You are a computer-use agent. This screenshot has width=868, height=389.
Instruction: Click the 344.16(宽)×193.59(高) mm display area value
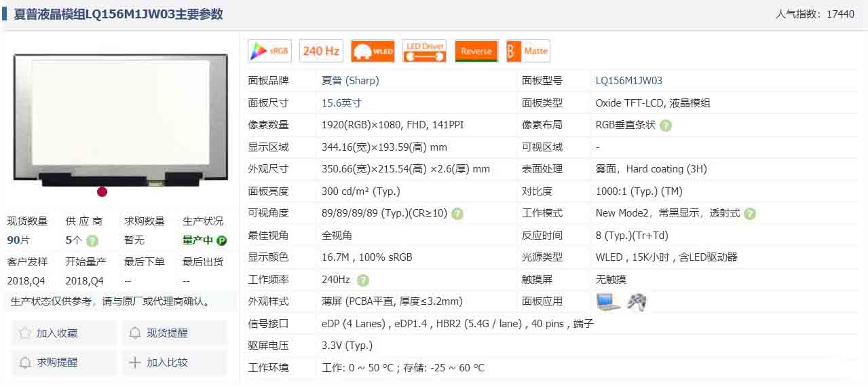pyautogui.click(x=384, y=147)
